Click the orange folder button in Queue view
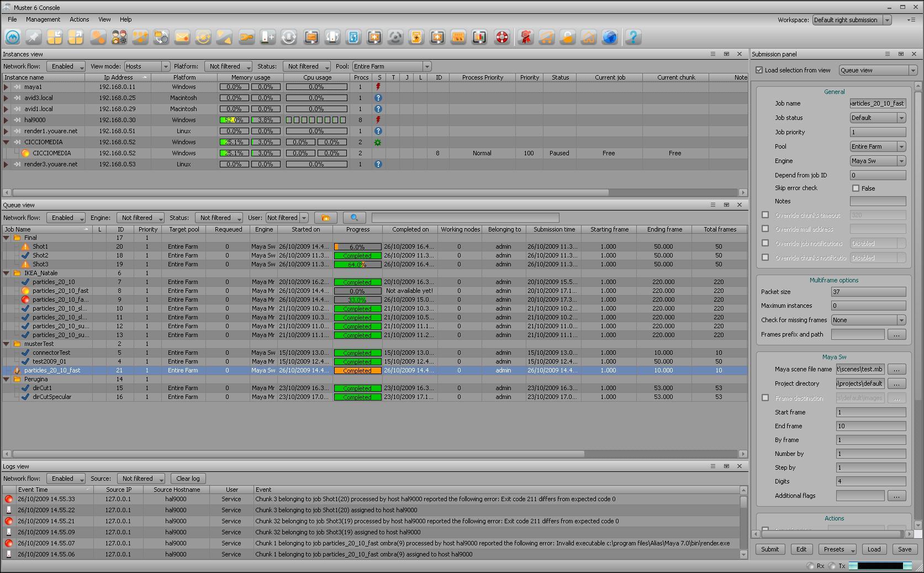This screenshot has height=573, width=924. coord(326,218)
